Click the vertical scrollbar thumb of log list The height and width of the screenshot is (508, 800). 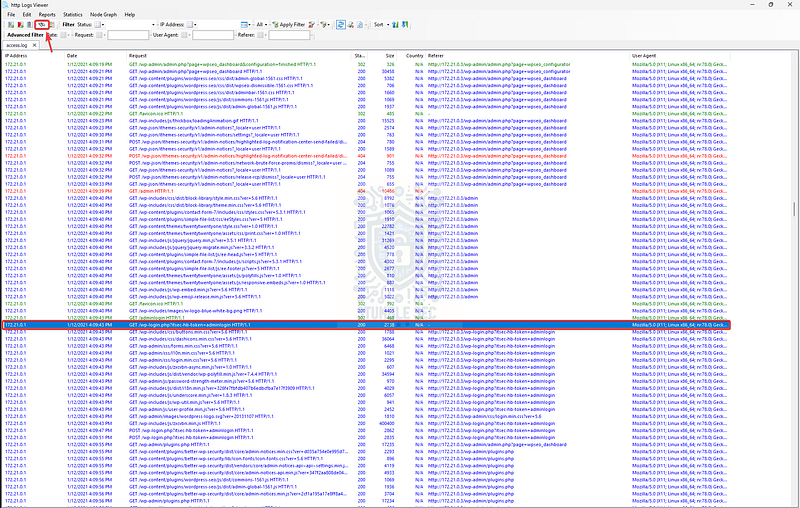(794, 209)
